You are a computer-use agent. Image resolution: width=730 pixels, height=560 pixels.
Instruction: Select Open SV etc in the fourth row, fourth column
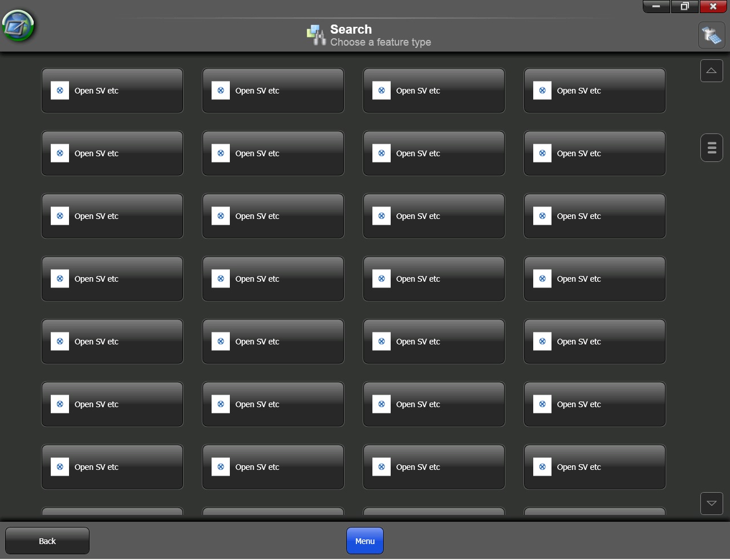coord(594,278)
